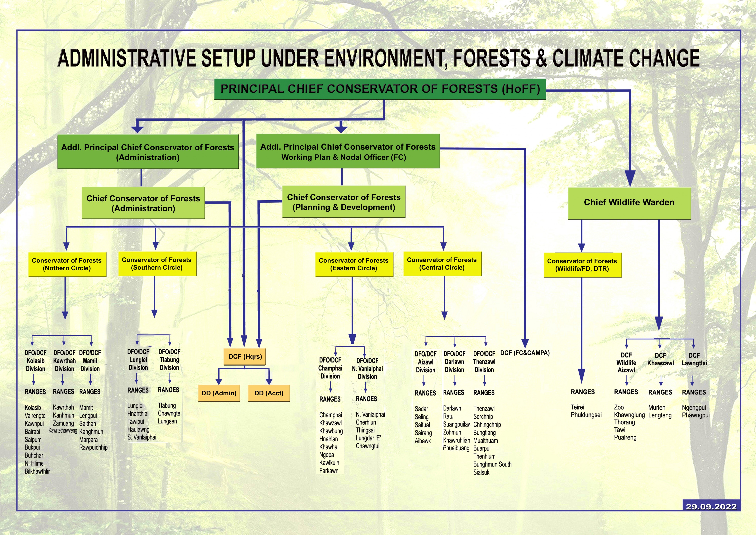Click the Vairengte range entry
Viewport: 756px width, 535px height.
point(35,416)
